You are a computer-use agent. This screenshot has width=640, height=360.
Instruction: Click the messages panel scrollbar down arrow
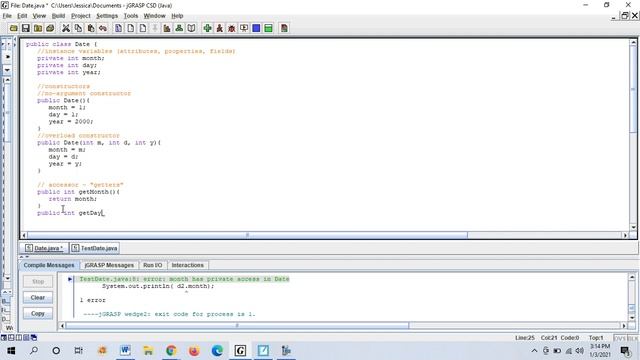632,318
